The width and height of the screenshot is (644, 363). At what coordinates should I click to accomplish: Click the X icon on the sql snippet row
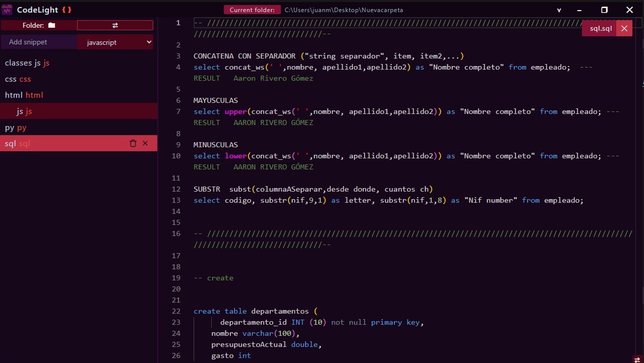(x=145, y=144)
